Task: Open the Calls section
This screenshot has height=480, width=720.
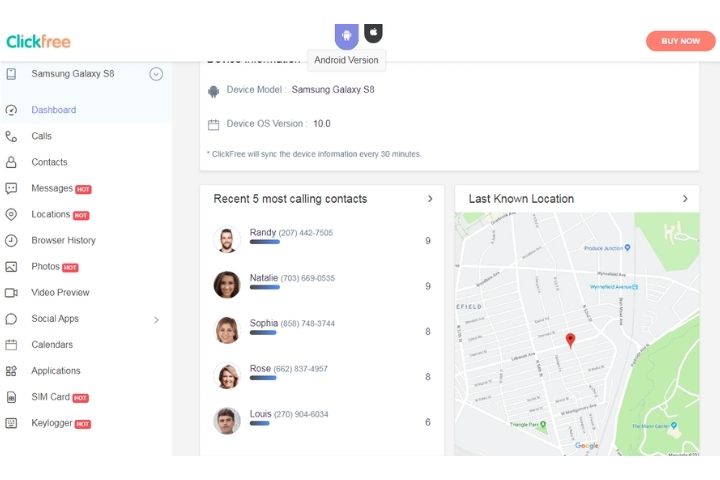Action: click(41, 136)
